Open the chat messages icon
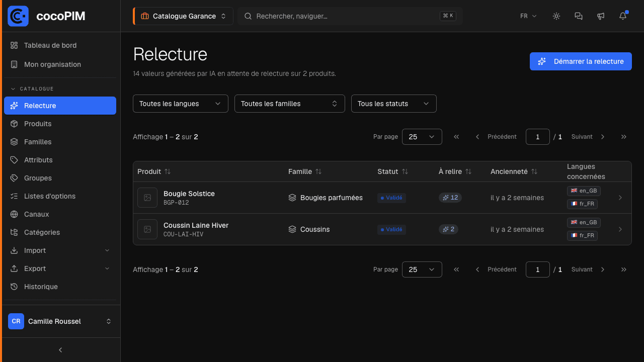The width and height of the screenshot is (644, 362). 579,16
